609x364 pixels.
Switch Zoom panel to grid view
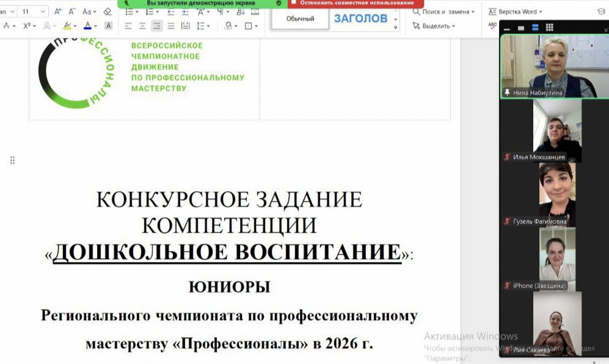[549, 27]
